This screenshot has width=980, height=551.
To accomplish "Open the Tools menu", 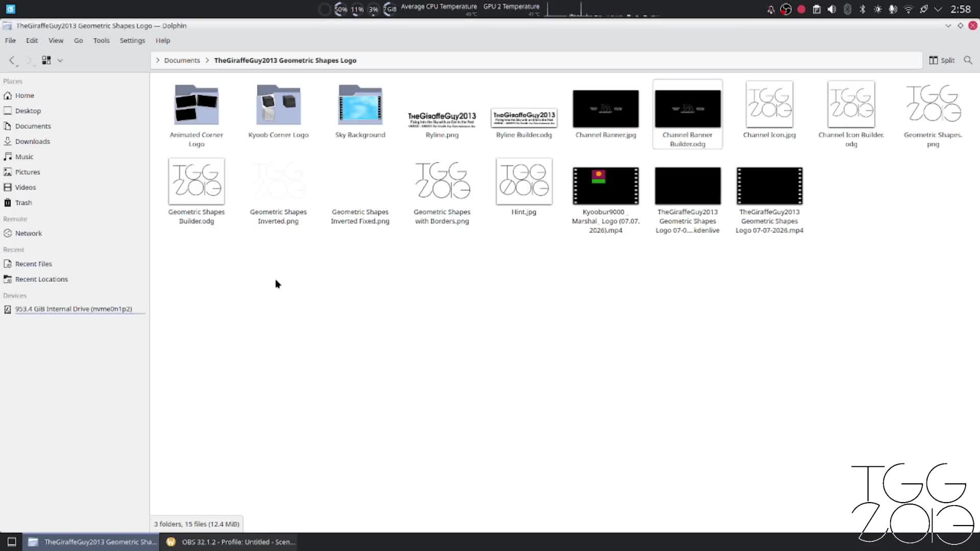I will (102, 40).
